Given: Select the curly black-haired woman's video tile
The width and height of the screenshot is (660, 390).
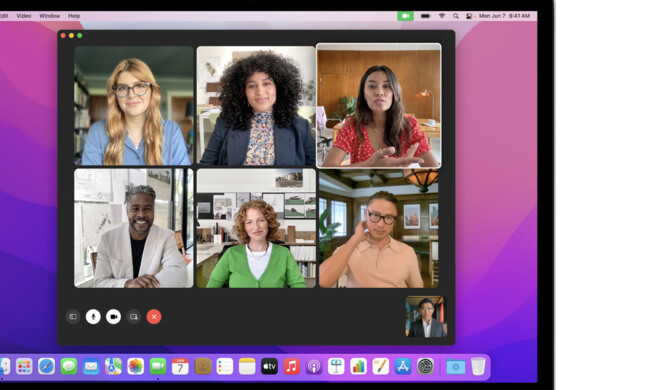Looking at the screenshot, I should [x=256, y=106].
